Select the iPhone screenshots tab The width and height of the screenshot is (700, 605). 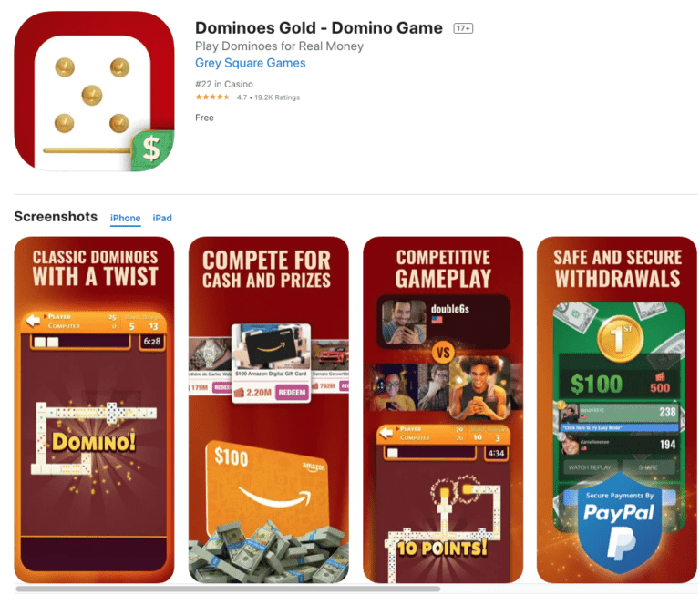tap(126, 218)
